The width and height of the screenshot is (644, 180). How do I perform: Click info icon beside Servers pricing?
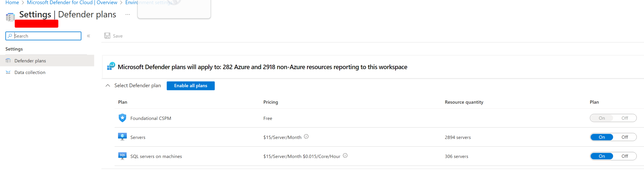point(306,137)
